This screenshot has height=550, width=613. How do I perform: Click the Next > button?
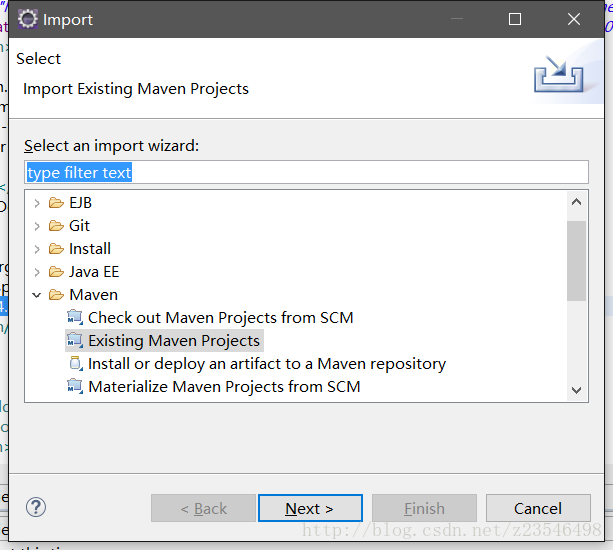tap(310, 508)
